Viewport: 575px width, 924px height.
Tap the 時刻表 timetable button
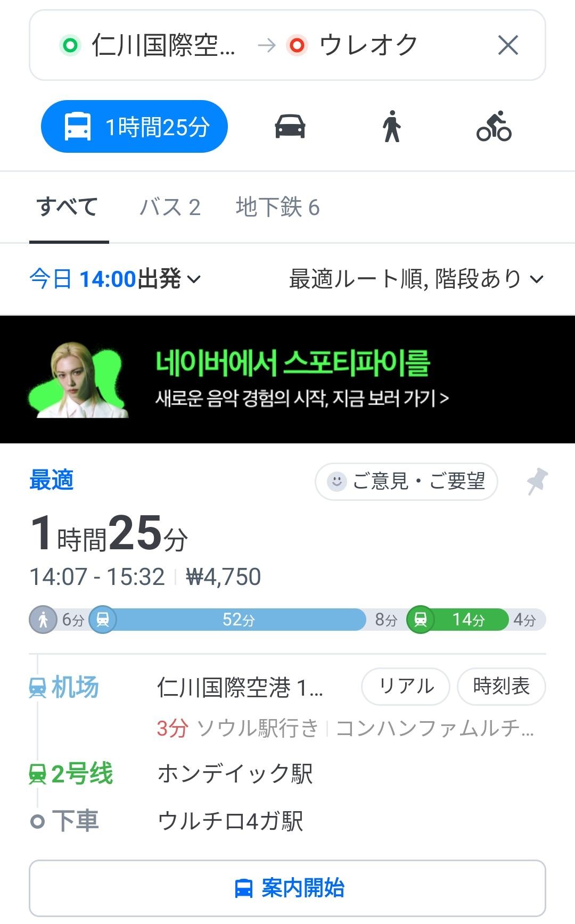501,686
